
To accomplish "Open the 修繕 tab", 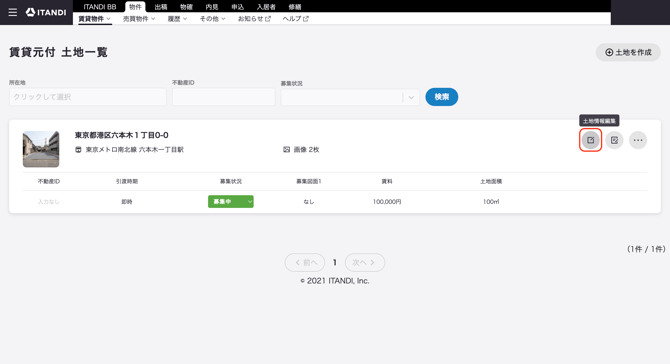I will 295,7.
